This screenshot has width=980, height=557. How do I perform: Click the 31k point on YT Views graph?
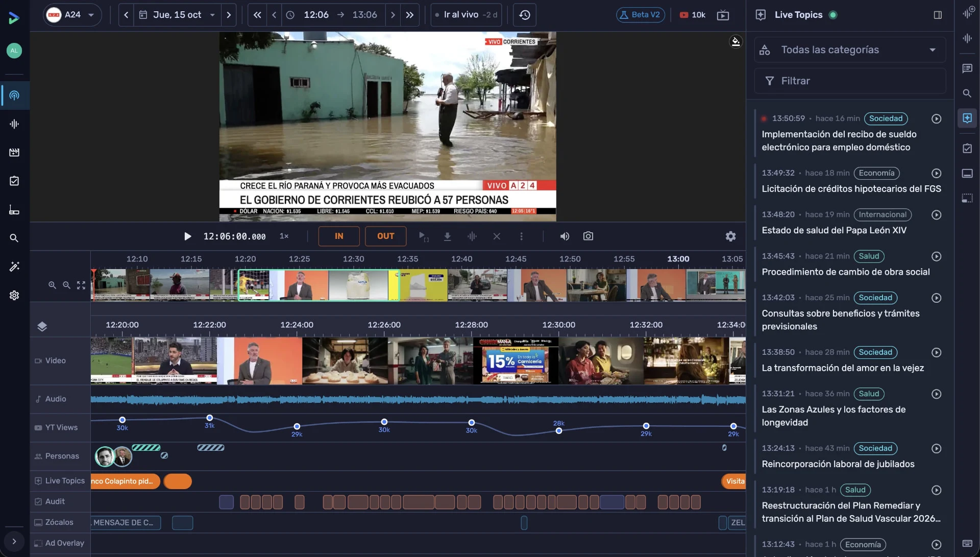pyautogui.click(x=209, y=418)
